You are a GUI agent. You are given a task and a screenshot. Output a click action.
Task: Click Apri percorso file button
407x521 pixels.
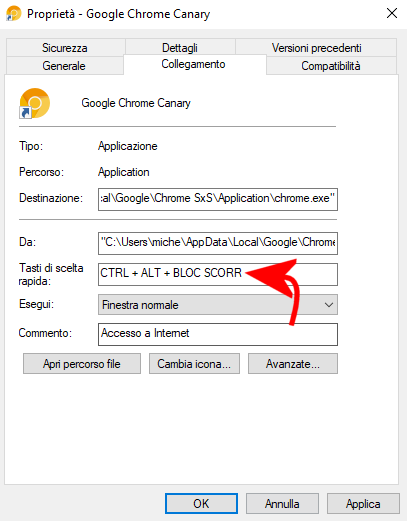tap(82, 364)
